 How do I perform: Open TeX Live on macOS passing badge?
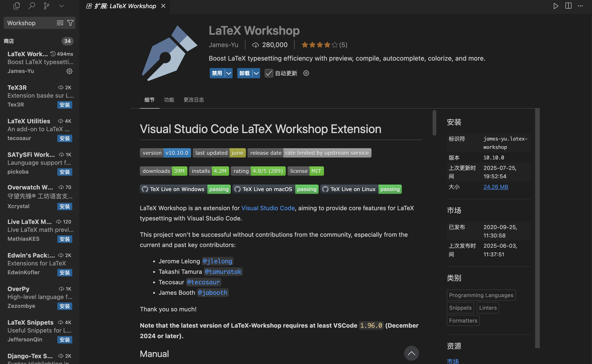(x=275, y=189)
